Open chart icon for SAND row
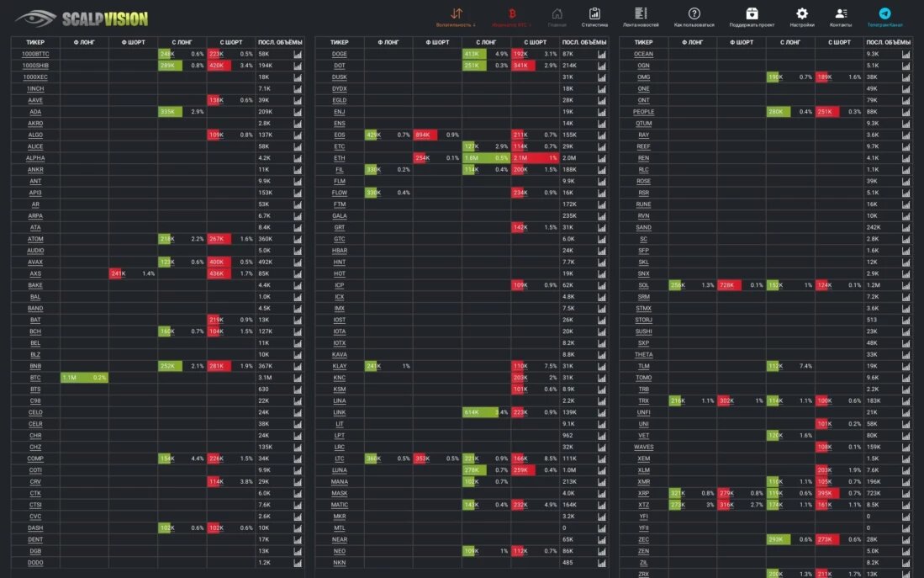 [x=906, y=228]
